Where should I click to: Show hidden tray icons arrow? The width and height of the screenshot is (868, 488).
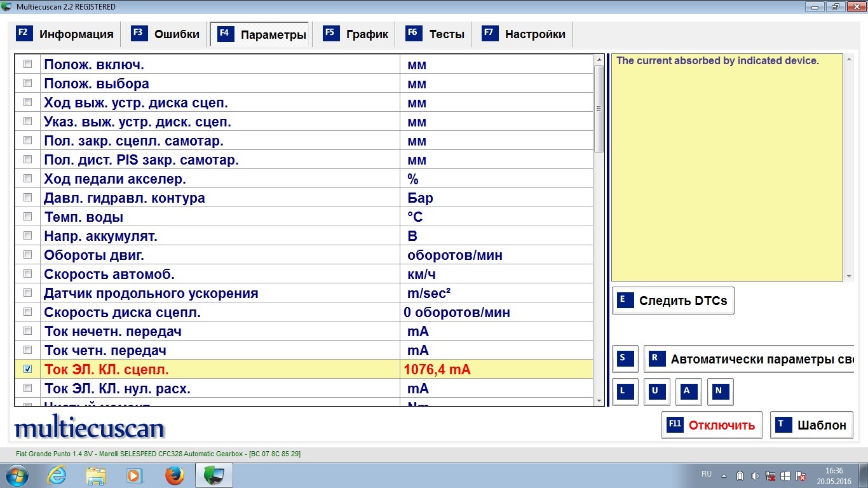pos(724,475)
